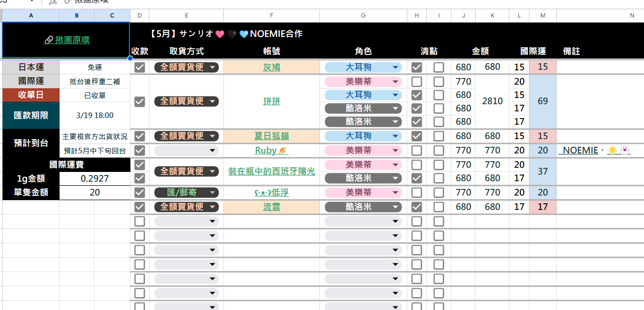The image size is (644, 310).
Task: Uncheck the ticked 清點 checkbox for 夏日狐貓
Action: pos(417,136)
